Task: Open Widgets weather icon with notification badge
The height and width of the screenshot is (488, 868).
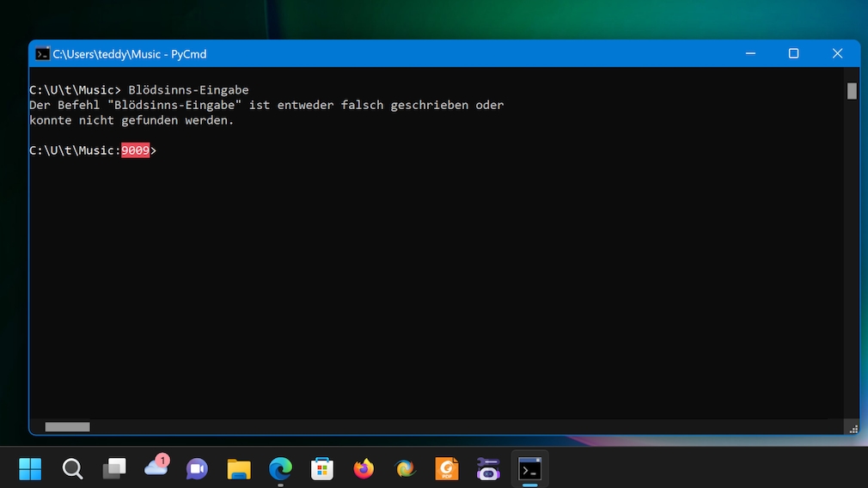Action: (x=156, y=466)
